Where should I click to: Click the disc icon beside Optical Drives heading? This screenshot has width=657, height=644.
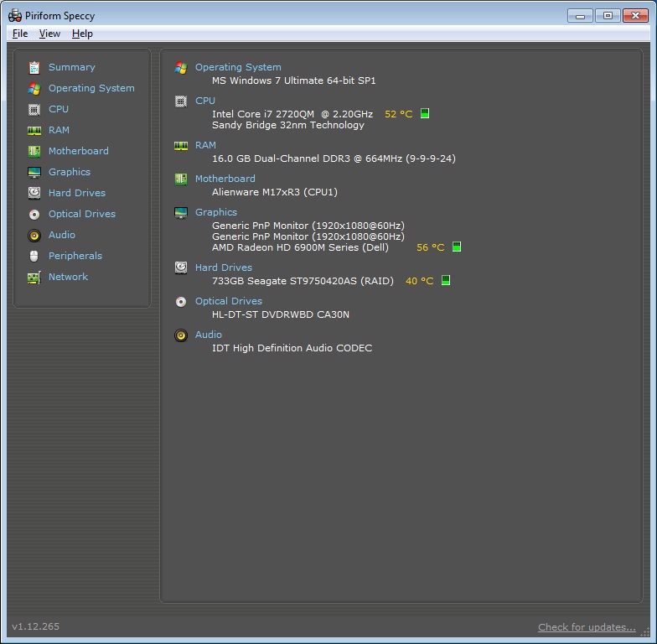click(x=181, y=302)
